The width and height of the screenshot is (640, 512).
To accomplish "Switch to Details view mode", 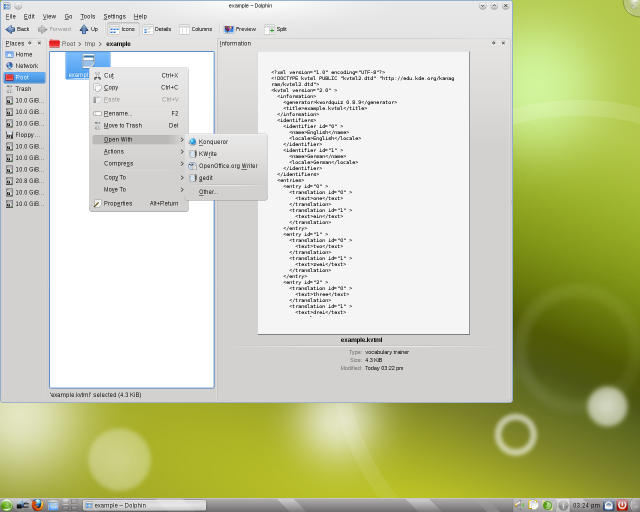I will (x=157, y=29).
